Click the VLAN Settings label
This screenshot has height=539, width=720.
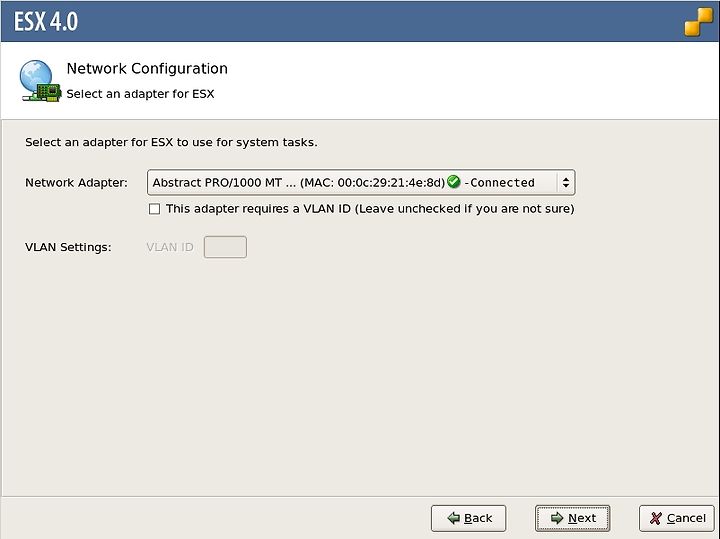click(68, 247)
